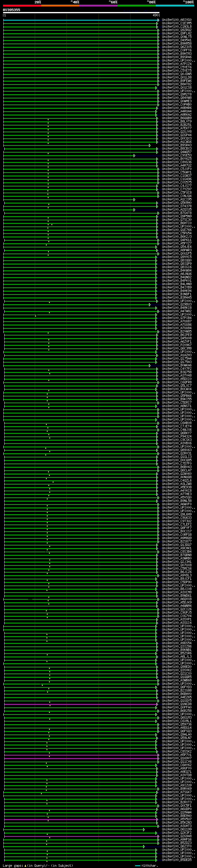Select the UniRef100_C0PHB0 label
Viewport: 197px width, 868px height.
[177, 104]
